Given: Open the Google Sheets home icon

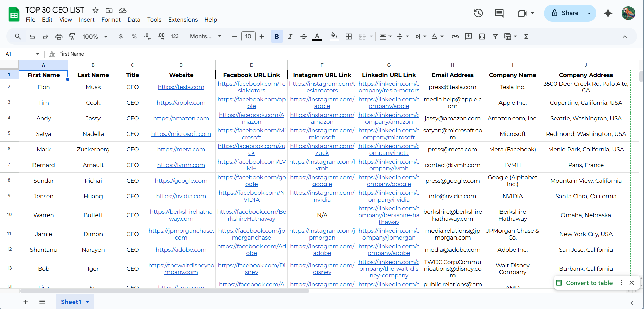Looking at the screenshot, I should pyautogui.click(x=14, y=14).
